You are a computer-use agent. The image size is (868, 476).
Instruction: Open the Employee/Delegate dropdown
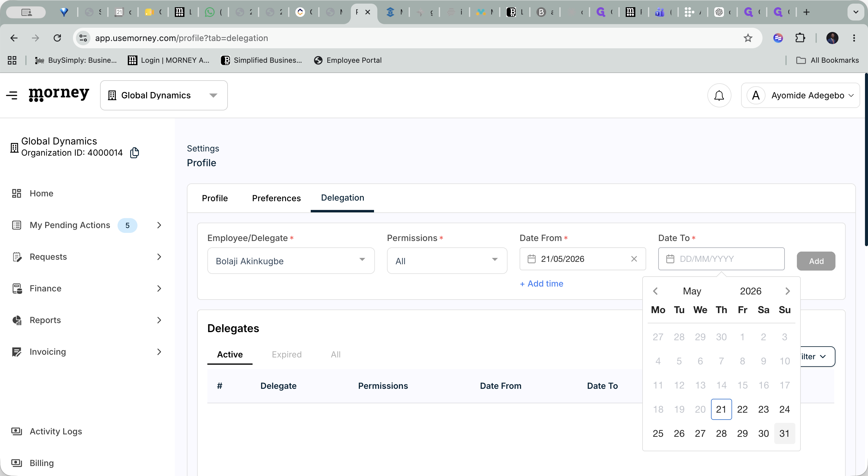(291, 261)
